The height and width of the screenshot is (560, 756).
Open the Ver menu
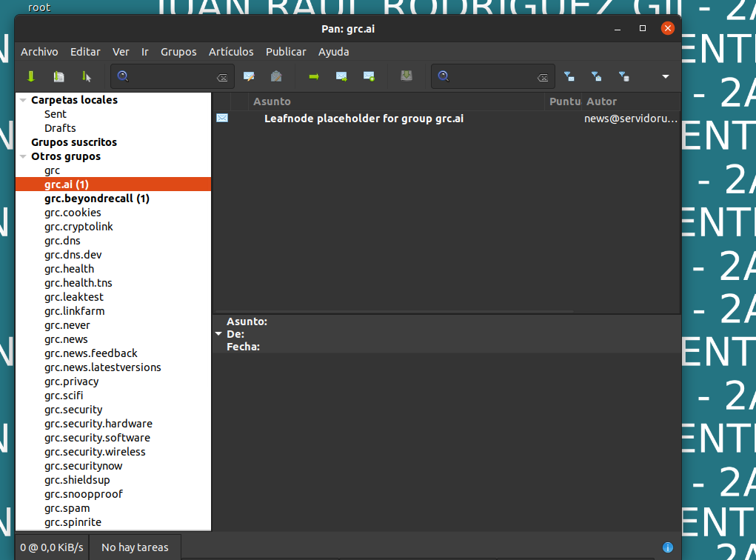pos(121,52)
